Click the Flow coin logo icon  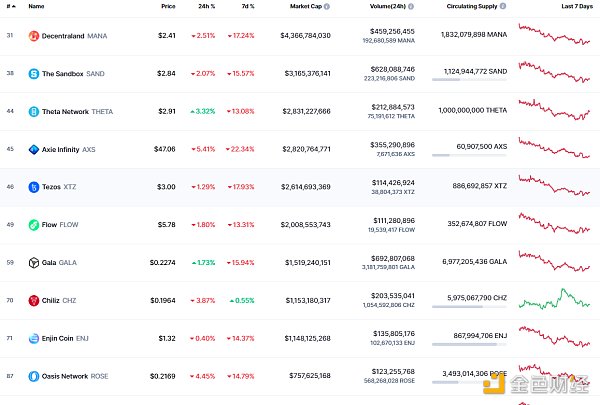pyautogui.click(x=34, y=225)
